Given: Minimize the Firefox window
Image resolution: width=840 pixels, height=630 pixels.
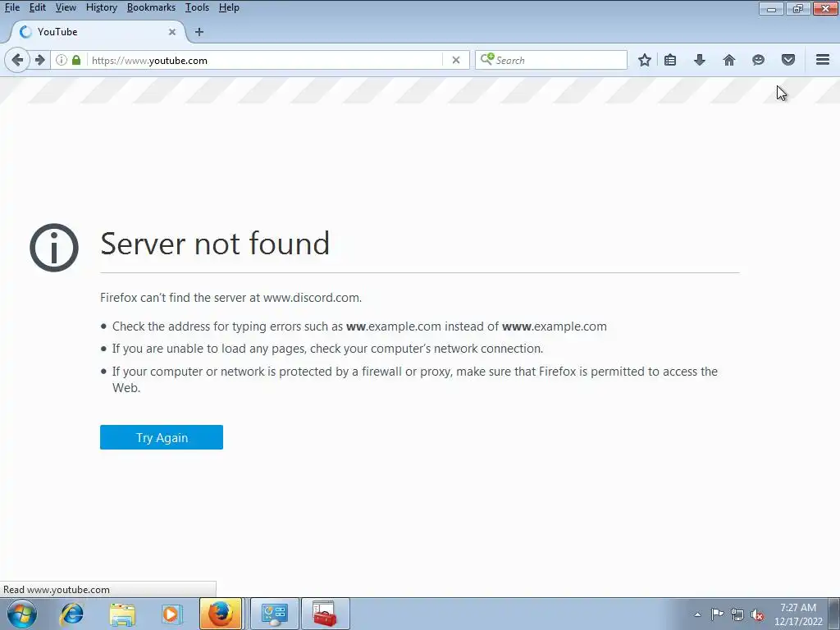Looking at the screenshot, I should click(771, 8).
